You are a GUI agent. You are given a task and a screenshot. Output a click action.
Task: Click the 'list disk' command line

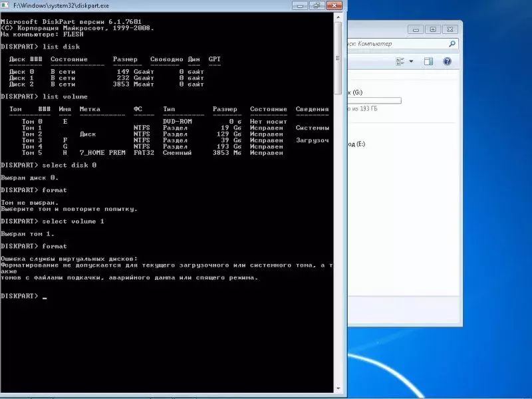pyautogui.click(x=41, y=47)
